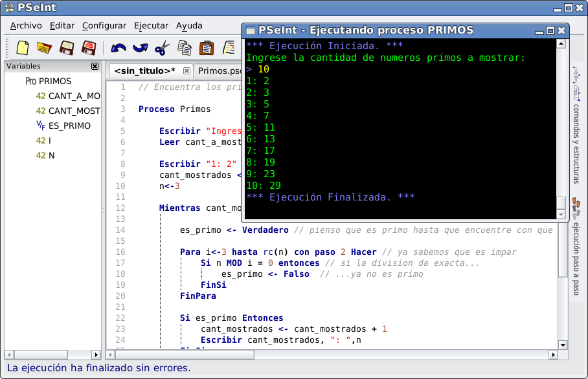Paste code from the clipboard
Screen dimensions: 588x379
205,48
